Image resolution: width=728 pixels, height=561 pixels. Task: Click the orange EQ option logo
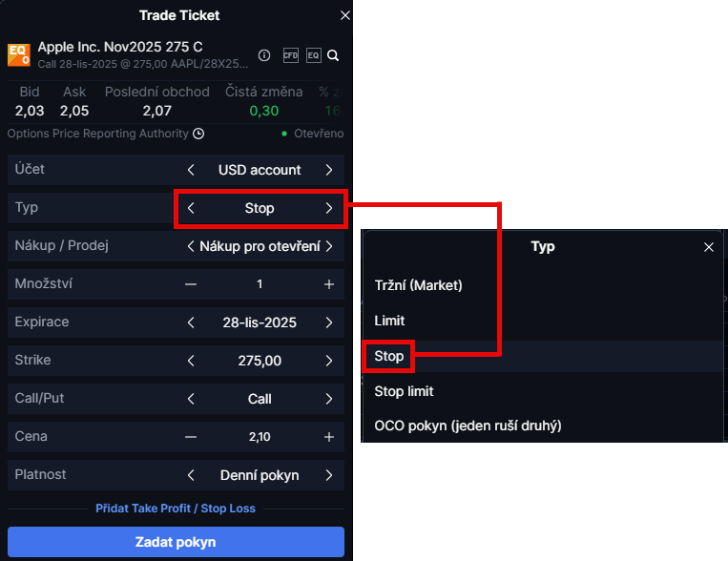pyautogui.click(x=19, y=54)
